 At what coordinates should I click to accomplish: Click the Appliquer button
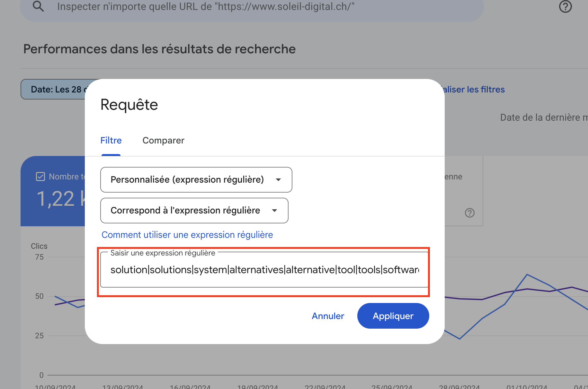(393, 316)
